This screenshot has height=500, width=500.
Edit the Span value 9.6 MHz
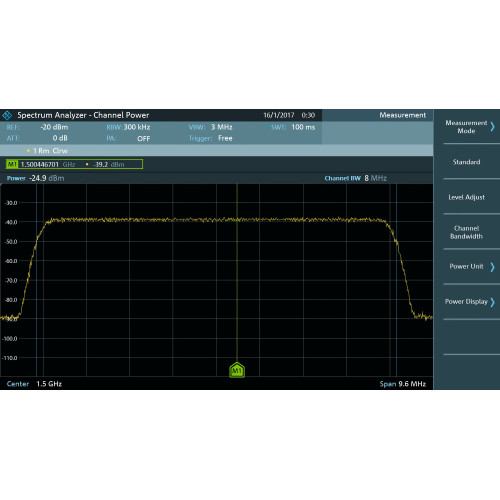coord(412,384)
